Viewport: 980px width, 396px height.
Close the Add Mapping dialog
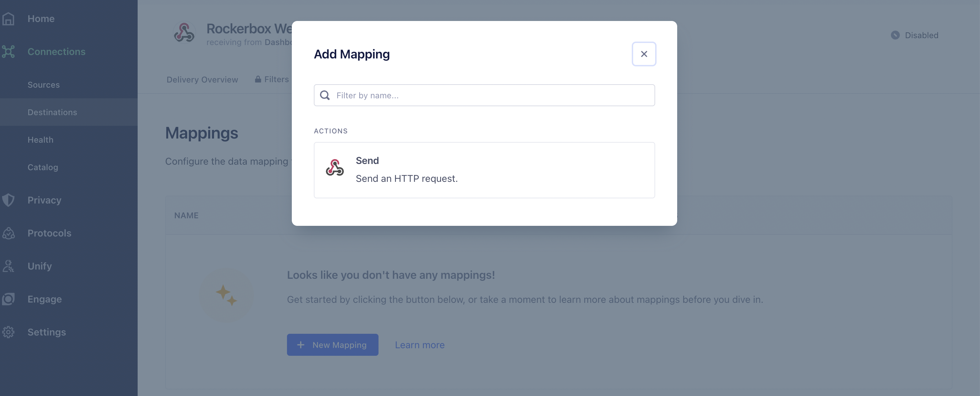(x=644, y=54)
